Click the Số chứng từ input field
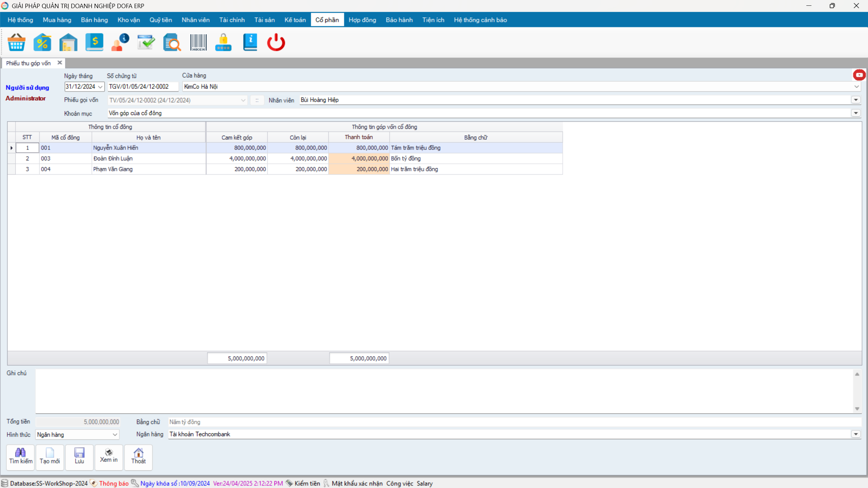 [143, 87]
